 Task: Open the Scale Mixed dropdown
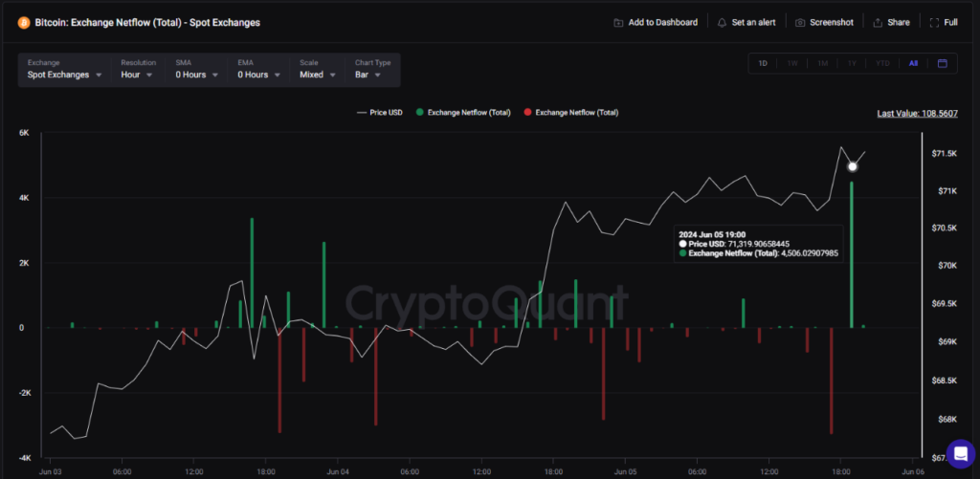(316, 70)
